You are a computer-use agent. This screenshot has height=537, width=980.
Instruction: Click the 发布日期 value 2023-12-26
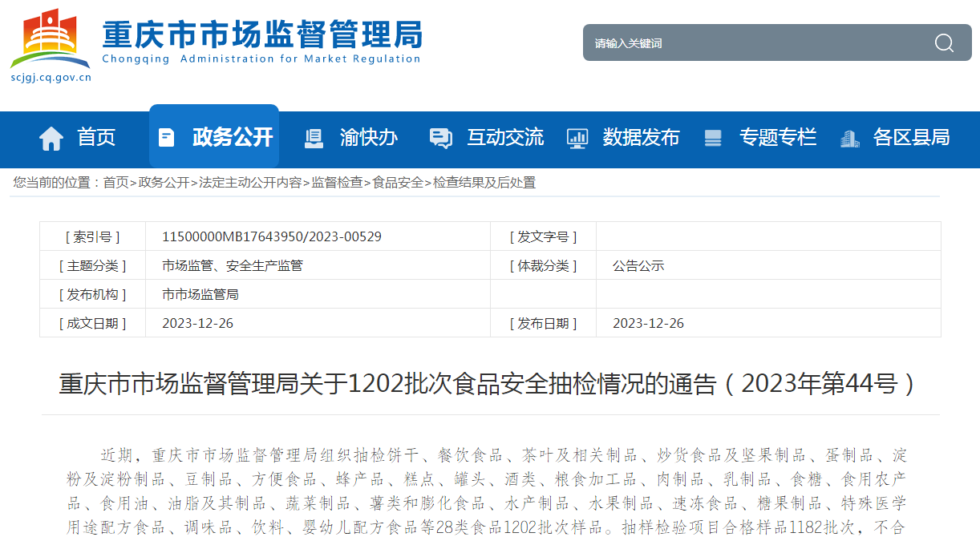point(648,323)
